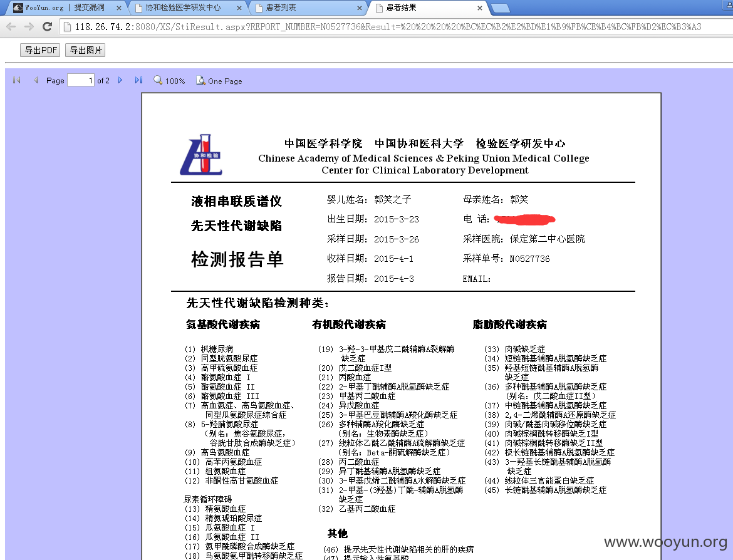
Task: Click the One Page view icon
Action: (200, 80)
